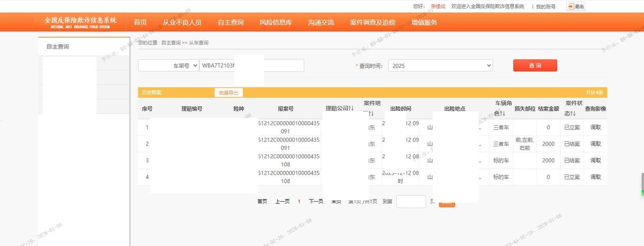The image size is (644, 246).
Task: Select 案件调查及追偿 from the top menu
Action: pos(372,22)
